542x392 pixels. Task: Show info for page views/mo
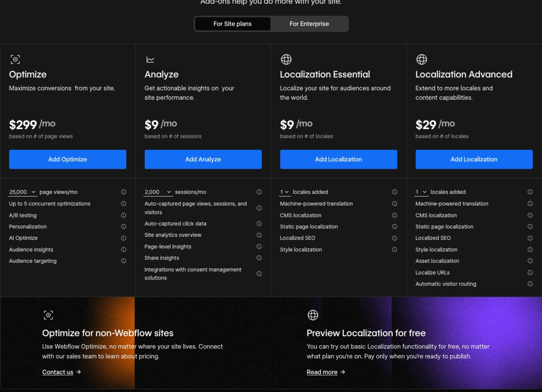coord(123,192)
